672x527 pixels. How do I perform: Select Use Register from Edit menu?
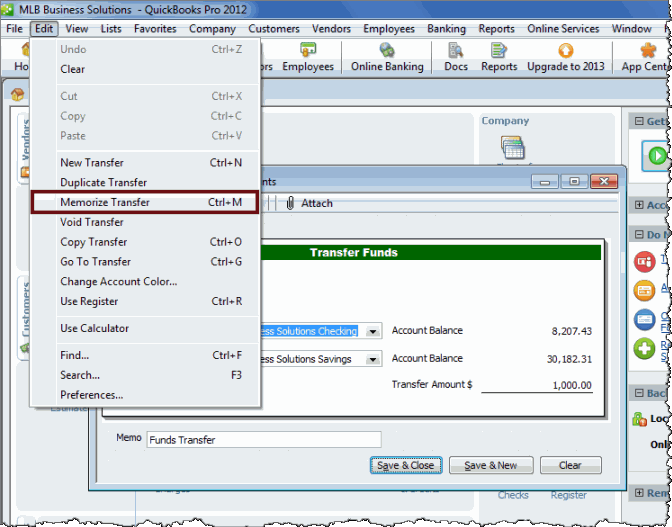tap(145, 301)
